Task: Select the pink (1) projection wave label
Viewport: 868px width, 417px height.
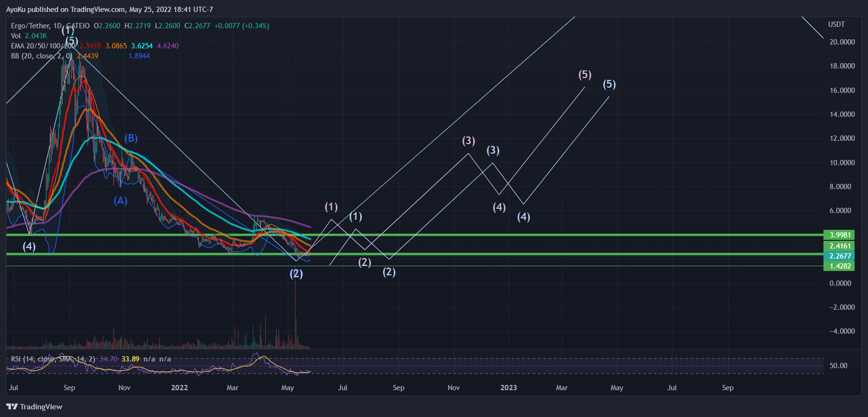Action: point(331,207)
